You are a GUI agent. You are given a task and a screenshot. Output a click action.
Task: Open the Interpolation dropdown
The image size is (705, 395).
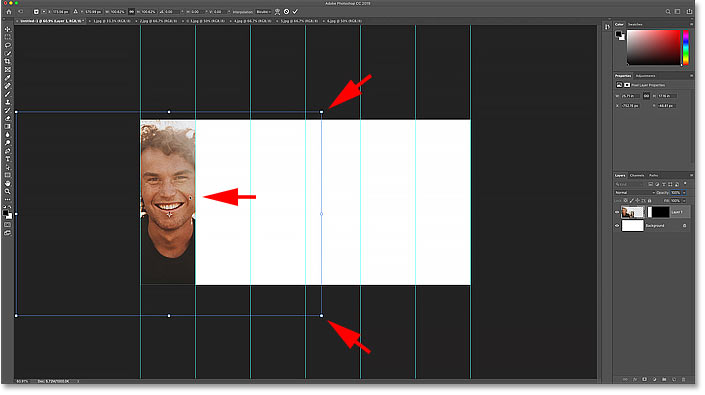pos(263,12)
